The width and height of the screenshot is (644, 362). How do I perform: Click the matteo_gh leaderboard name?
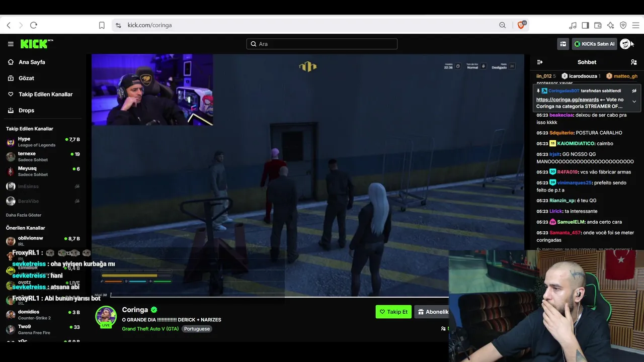pyautogui.click(x=625, y=76)
